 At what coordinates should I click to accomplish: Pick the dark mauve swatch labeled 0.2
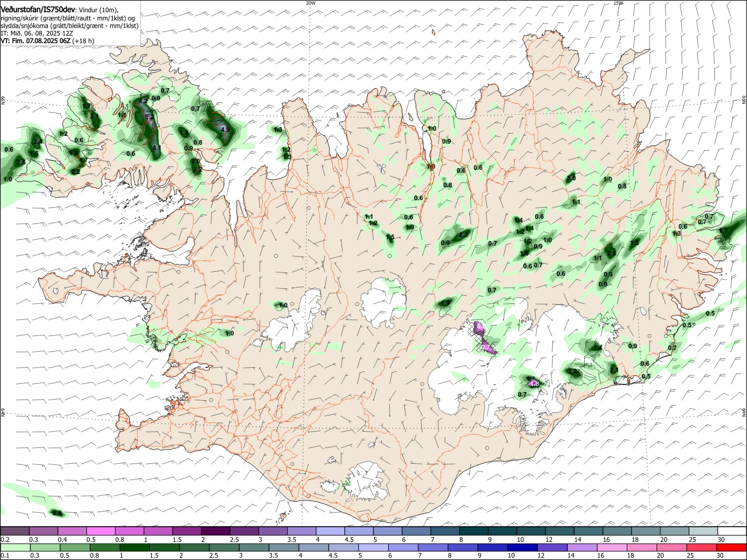click(15, 531)
